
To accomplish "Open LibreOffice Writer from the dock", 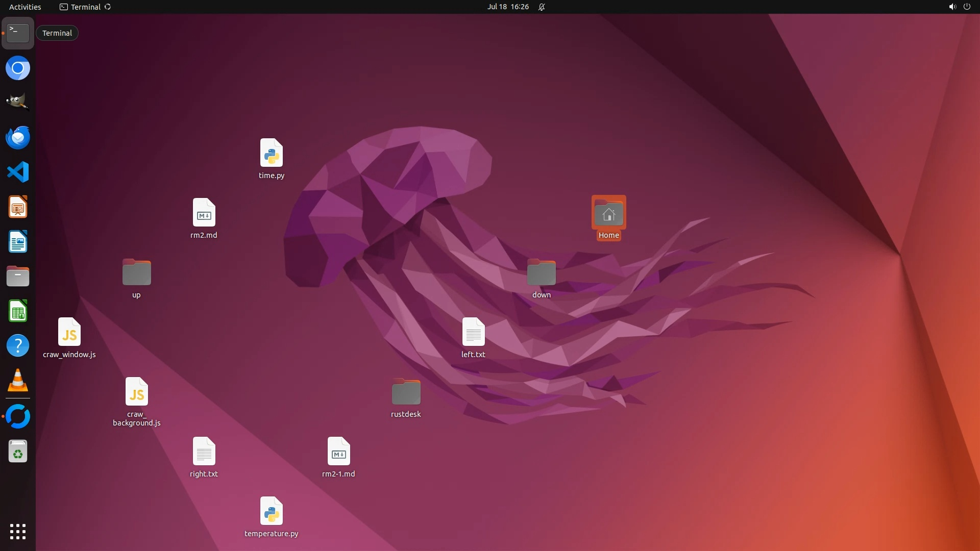I will (18, 242).
